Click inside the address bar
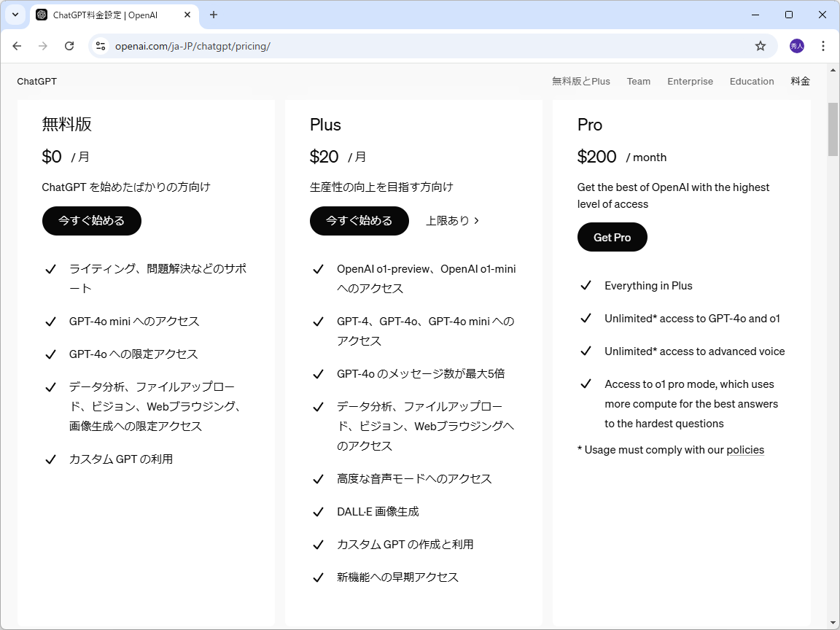This screenshot has height=630, width=840. pyautogui.click(x=292, y=45)
